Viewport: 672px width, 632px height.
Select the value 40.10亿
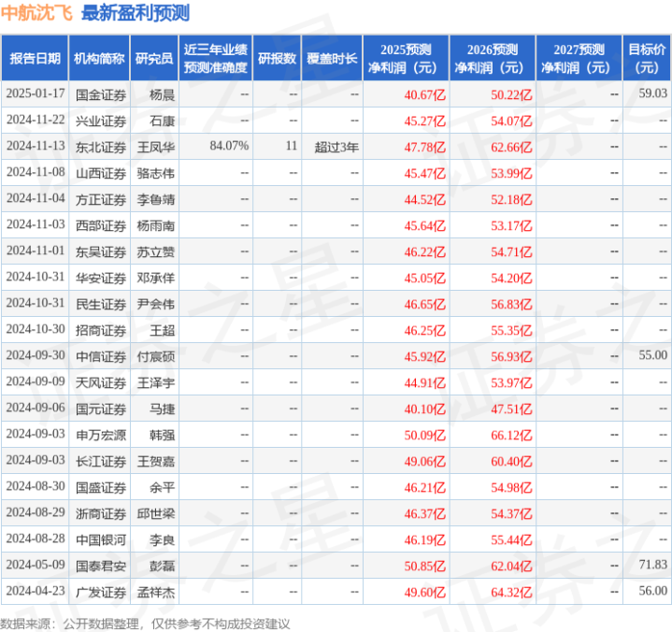coord(424,409)
